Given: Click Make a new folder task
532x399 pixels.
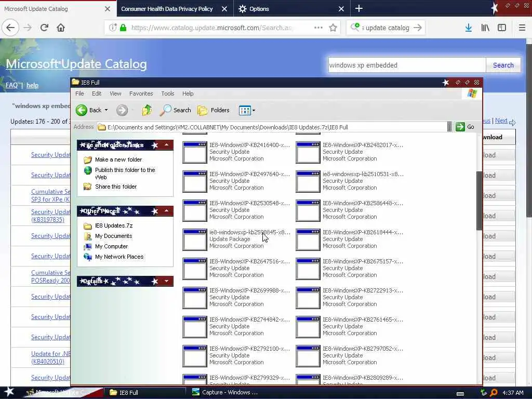Looking at the screenshot, I should 118,159.
